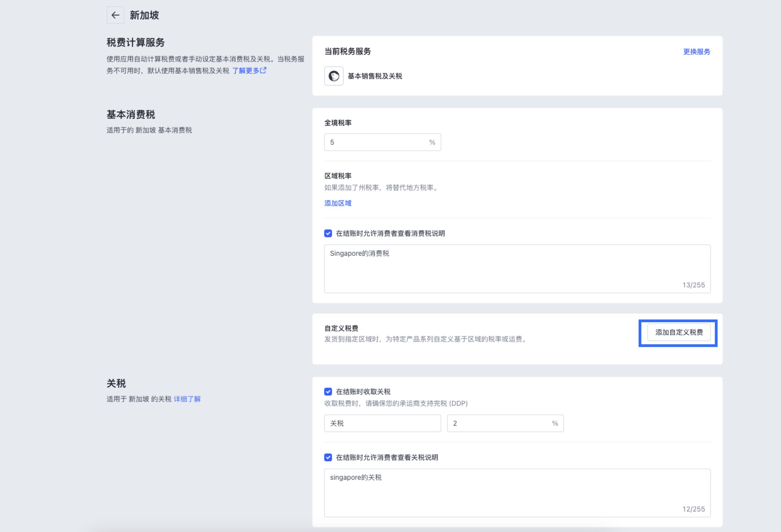The image size is (781, 532).
Task: Click the tax service logo icon
Action: 333,76
